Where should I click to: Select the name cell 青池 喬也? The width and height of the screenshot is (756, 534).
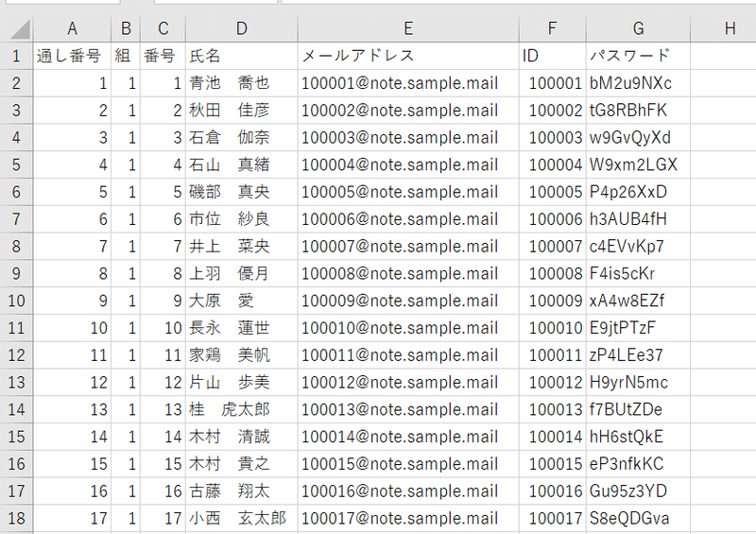coord(242,83)
